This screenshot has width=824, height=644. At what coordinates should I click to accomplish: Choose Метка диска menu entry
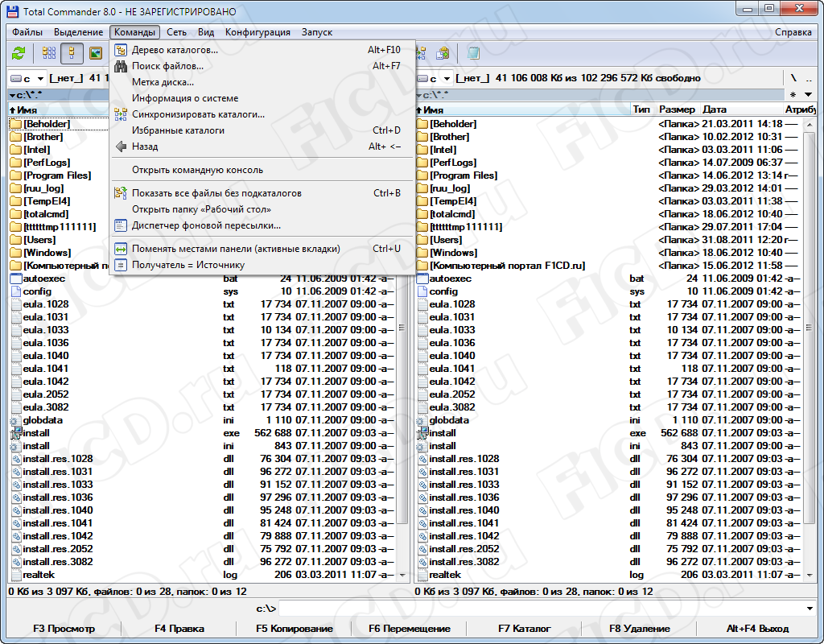[262, 82]
